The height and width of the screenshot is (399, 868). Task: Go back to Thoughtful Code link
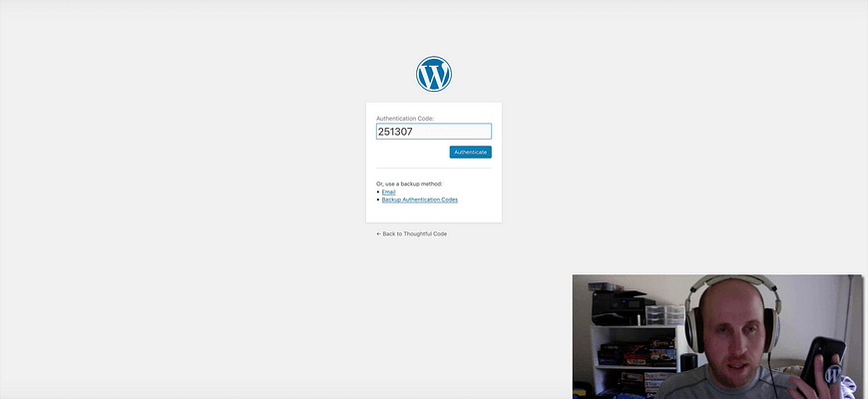[411, 234]
